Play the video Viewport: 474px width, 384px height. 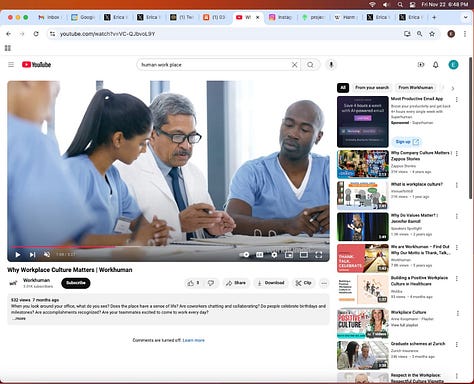point(18,255)
